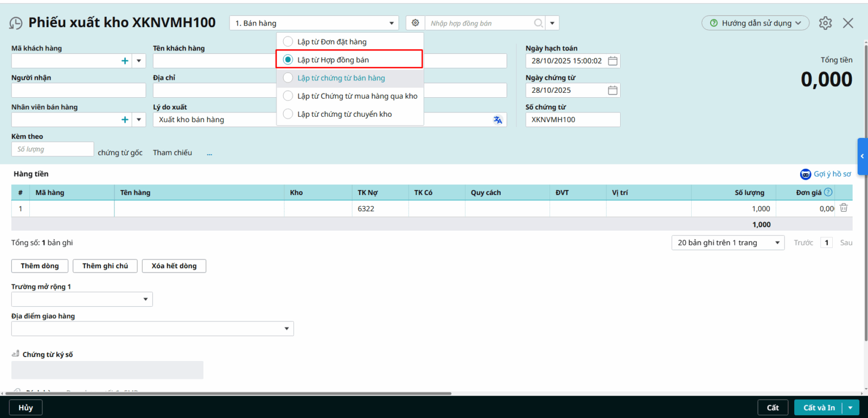Screen dimensions: 868x418
Task: Open calendar for Ngày chứng từ
Action: 612,90
